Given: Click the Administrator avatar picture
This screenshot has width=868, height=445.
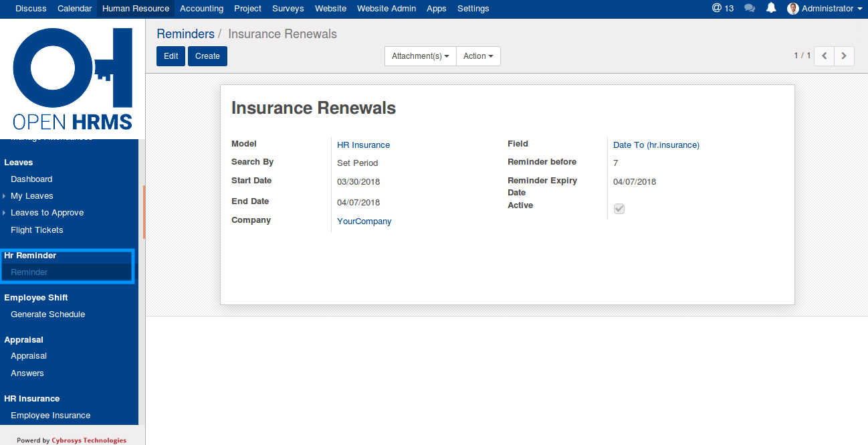Looking at the screenshot, I should tap(793, 9).
